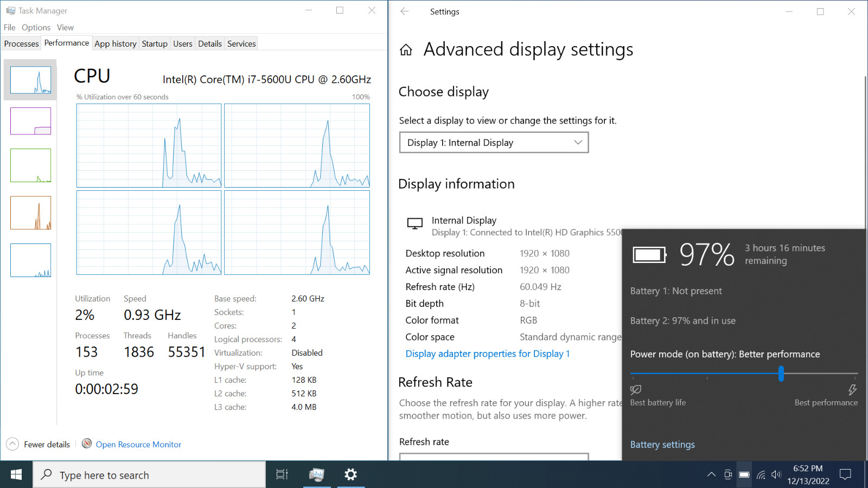Select the purple Memory graph thumbnail
The image size is (868, 488).
click(30, 121)
